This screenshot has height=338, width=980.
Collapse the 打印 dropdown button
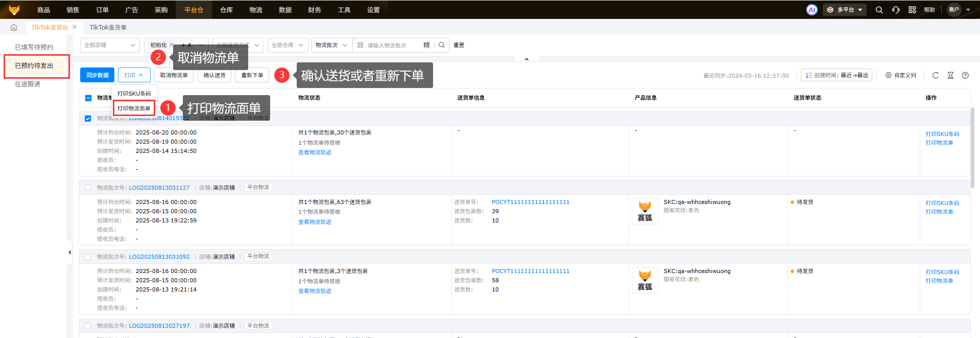(x=134, y=75)
